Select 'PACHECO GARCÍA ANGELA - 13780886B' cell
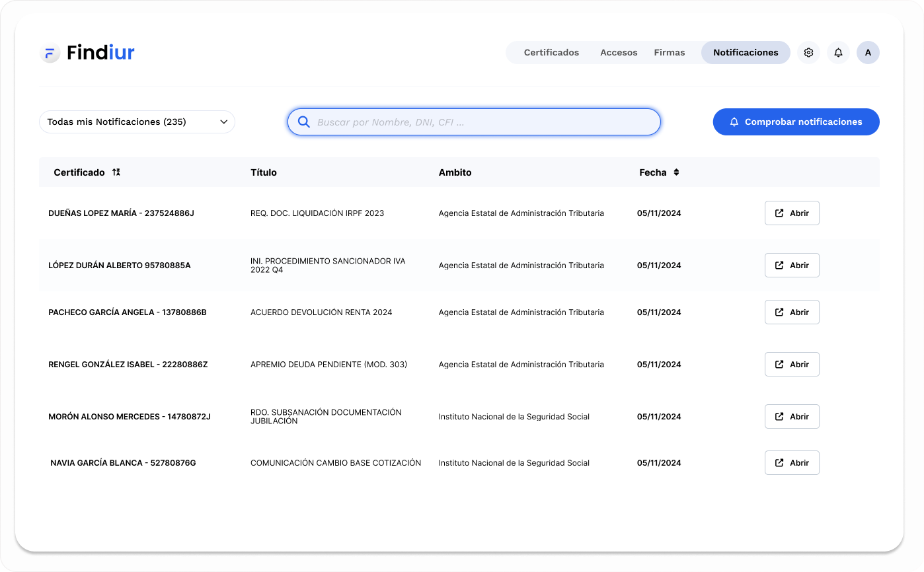The height and width of the screenshot is (572, 924). [128, 312]
